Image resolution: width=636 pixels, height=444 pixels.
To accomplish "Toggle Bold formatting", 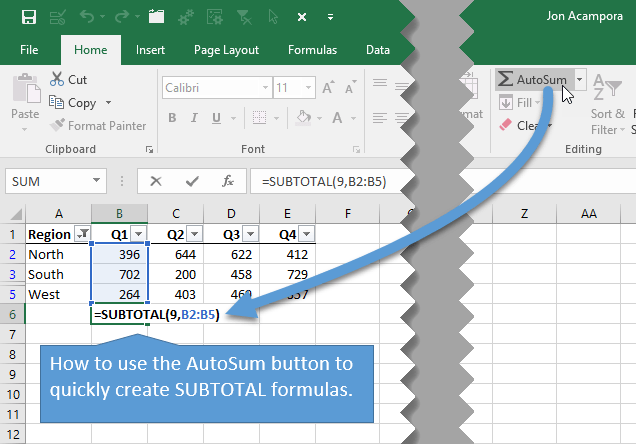I will pos(172,118).
